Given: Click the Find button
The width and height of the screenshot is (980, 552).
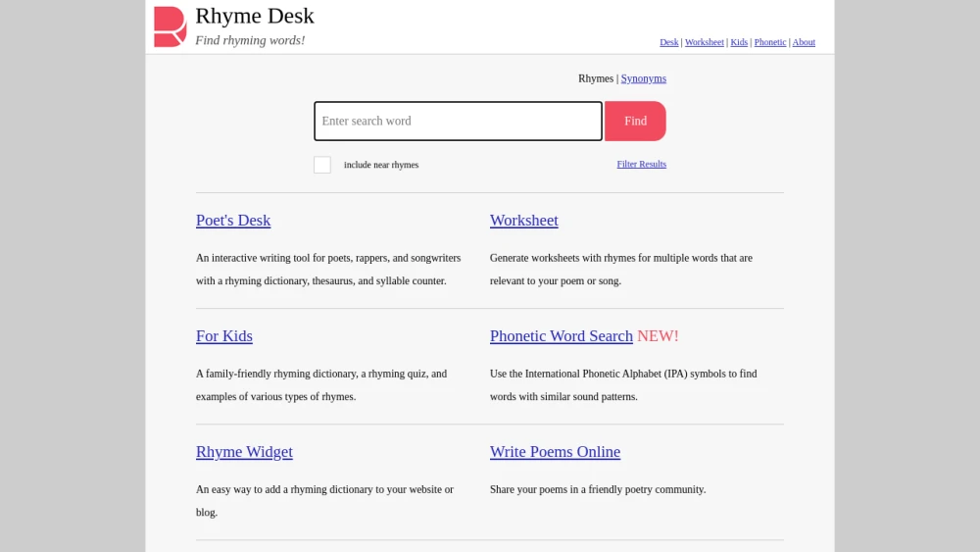Looking at the screenshot, I should 635,121.
